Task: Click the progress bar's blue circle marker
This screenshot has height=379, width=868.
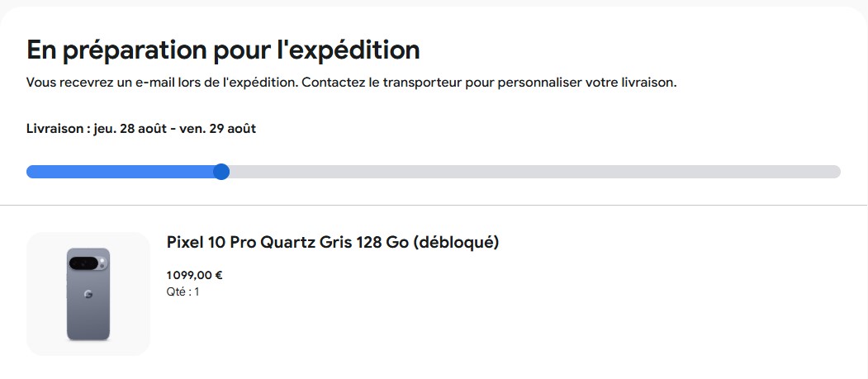Action: (221, 172)
